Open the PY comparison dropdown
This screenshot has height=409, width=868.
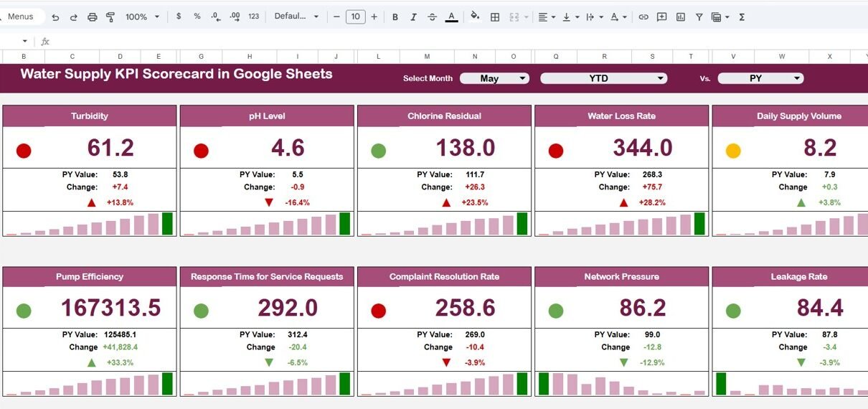point(760,78)
